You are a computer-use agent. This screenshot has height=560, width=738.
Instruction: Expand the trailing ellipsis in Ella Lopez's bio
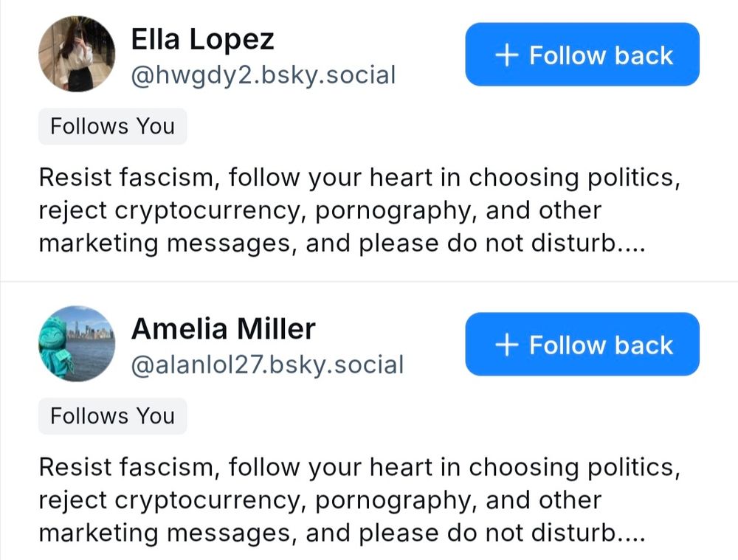pyautogui.click(x=633, y=243)
